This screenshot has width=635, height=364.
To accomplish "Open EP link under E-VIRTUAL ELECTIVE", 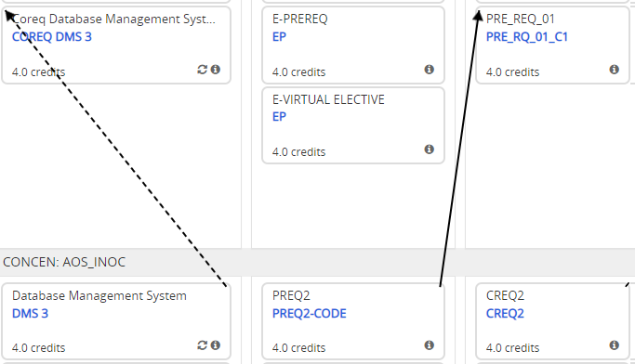I will pos(280,117).
